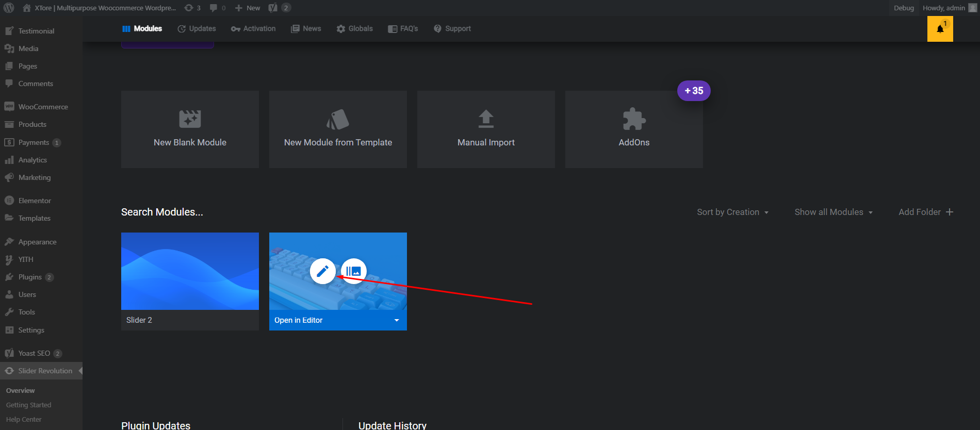Expand the Sort by Creation dropdown

click(x=732, y=212)
